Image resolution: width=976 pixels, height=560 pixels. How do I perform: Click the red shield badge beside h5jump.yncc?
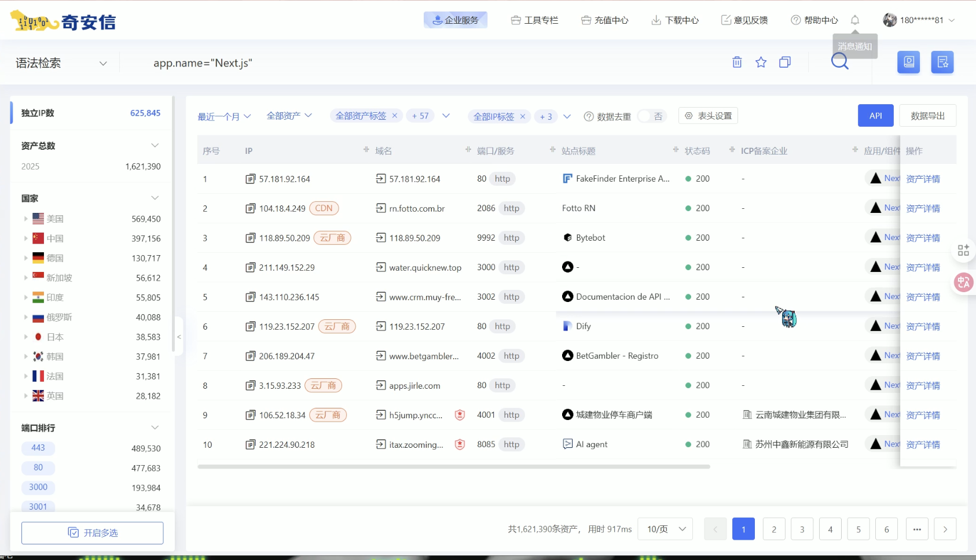coord(460,415)
